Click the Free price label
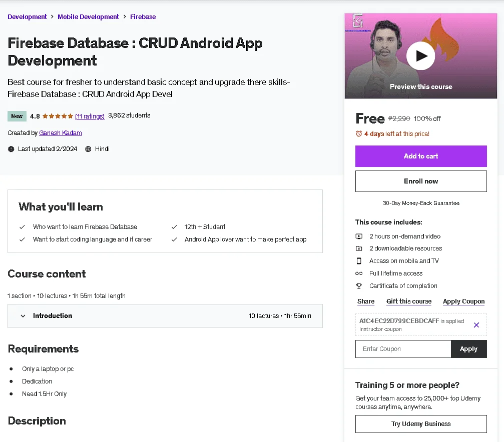Image resolution: width=504 pixels, height=442 pixels. [x=370, y=118]
